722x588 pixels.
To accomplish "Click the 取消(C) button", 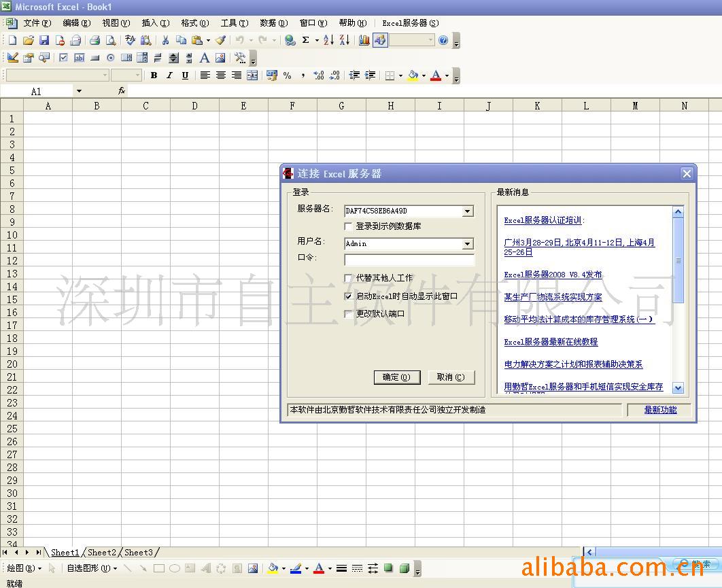I will click(451, 377).
